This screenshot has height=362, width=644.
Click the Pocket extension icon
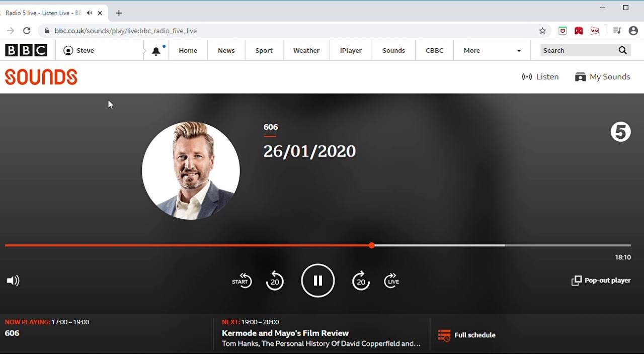coord(562,31)
